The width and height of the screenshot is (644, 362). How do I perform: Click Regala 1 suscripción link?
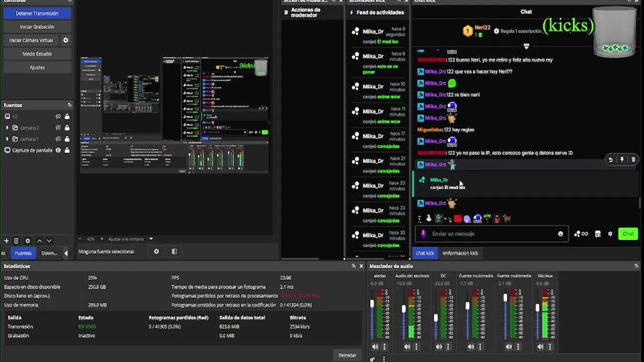(517, 31)
